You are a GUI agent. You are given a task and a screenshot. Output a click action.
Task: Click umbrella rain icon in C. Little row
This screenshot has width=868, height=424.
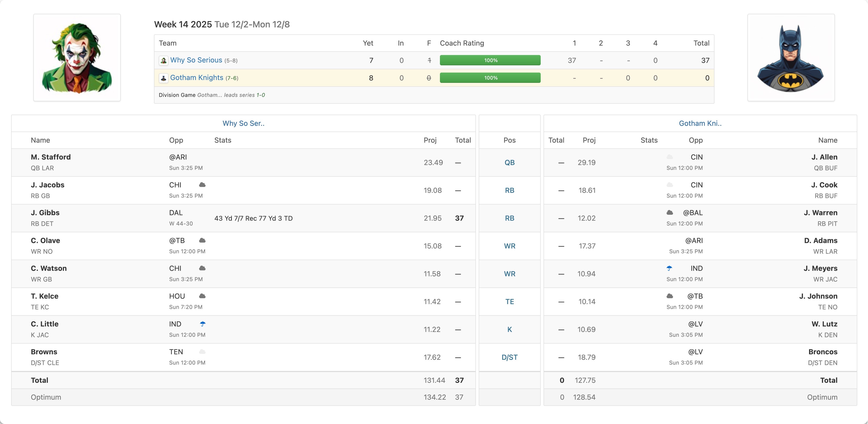[202, 324]
